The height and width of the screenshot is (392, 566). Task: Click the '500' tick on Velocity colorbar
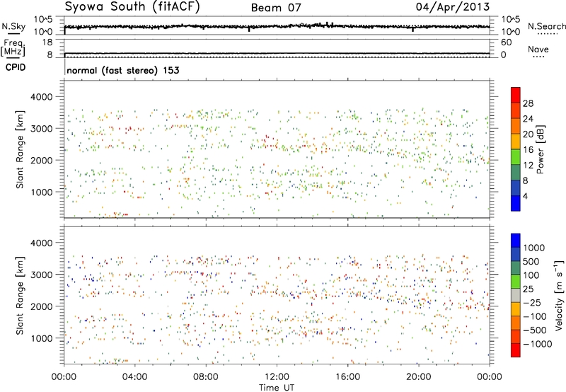[531, 261]
